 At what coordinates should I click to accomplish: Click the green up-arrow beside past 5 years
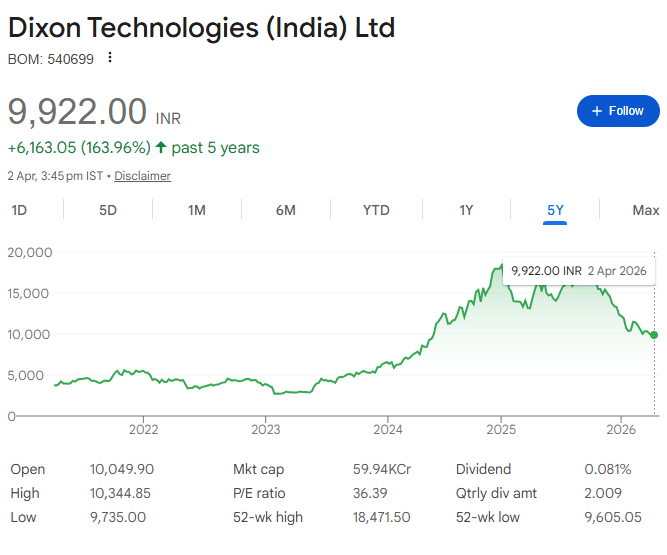click(x=161, y=148)
